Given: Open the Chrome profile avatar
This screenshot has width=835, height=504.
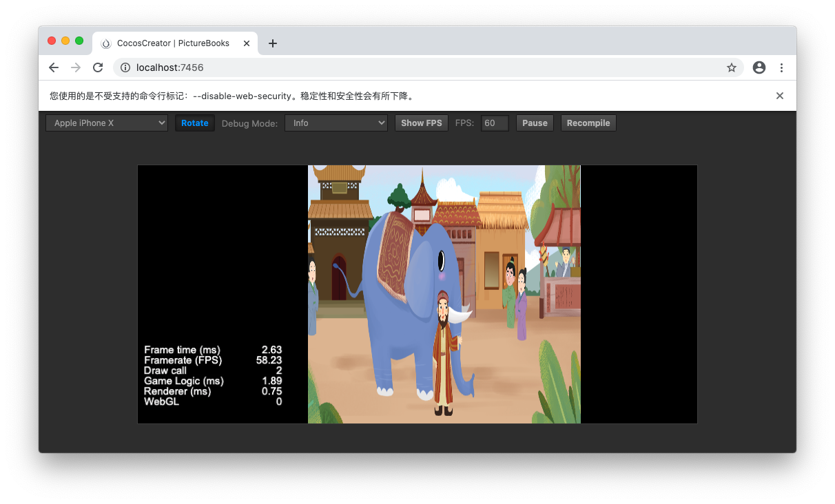Looking at the screenshot, I should point(759,67).
